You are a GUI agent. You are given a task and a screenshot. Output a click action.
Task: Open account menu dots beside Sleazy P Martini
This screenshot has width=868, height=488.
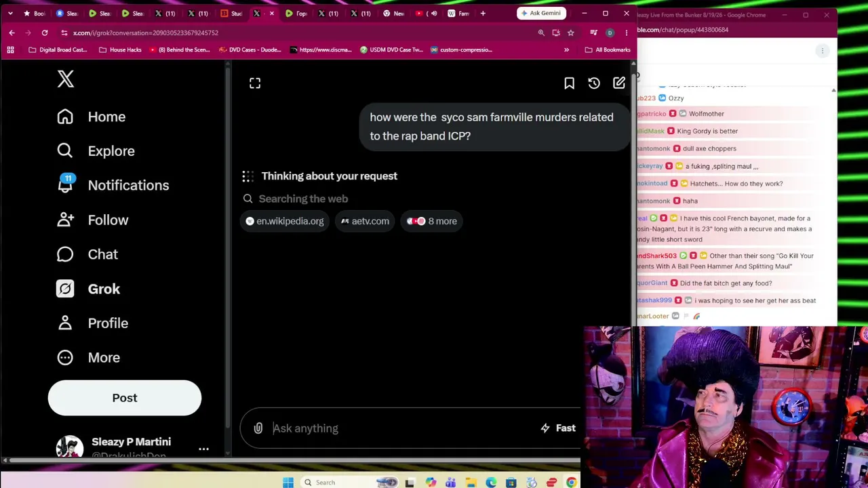coord(203,449)
